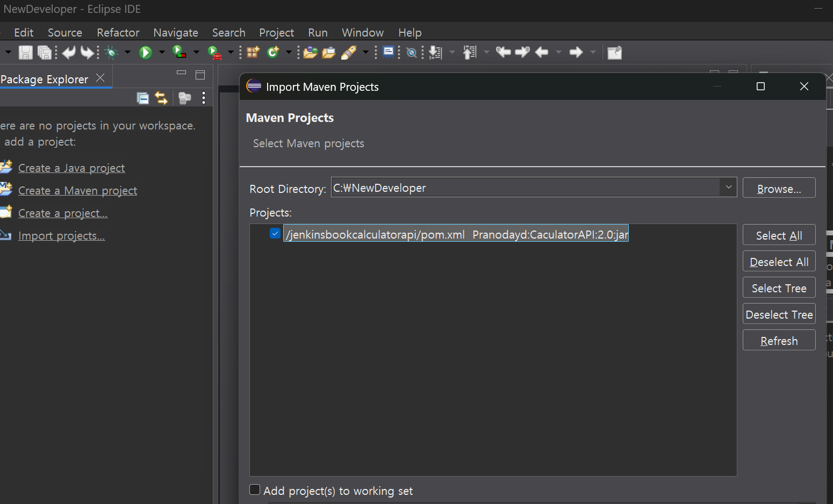Open the Project menu
Screen dimensions: 833x504
pos(277,33)
